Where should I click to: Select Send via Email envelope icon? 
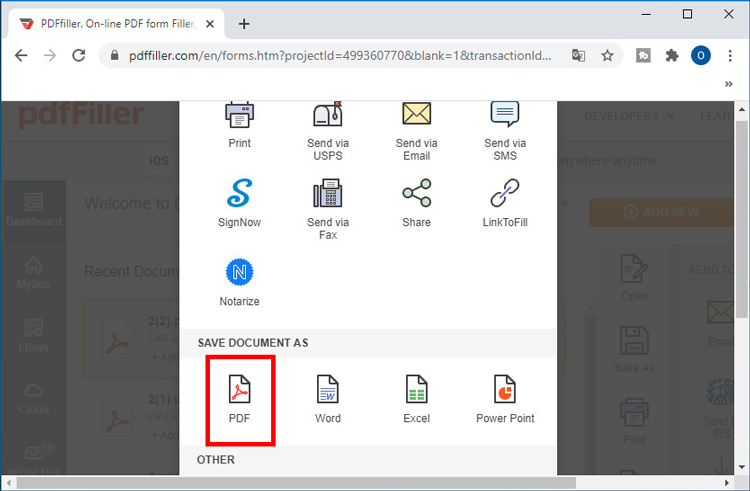[416, 116]
